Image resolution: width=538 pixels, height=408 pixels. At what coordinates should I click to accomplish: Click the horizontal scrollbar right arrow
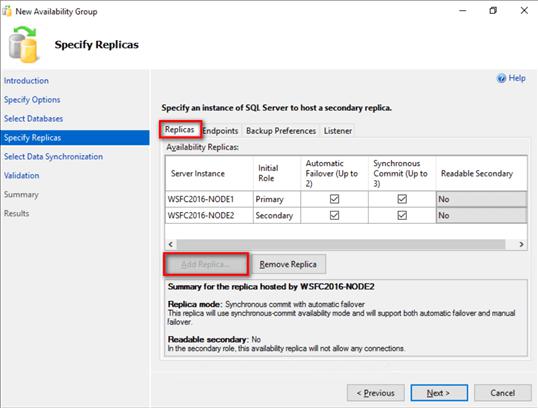(x=521, y=244)
